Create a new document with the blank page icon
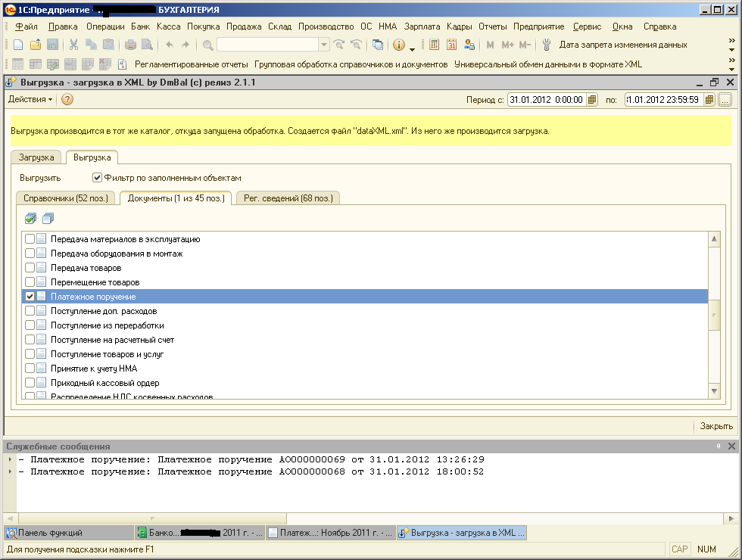 coord(18,45)
